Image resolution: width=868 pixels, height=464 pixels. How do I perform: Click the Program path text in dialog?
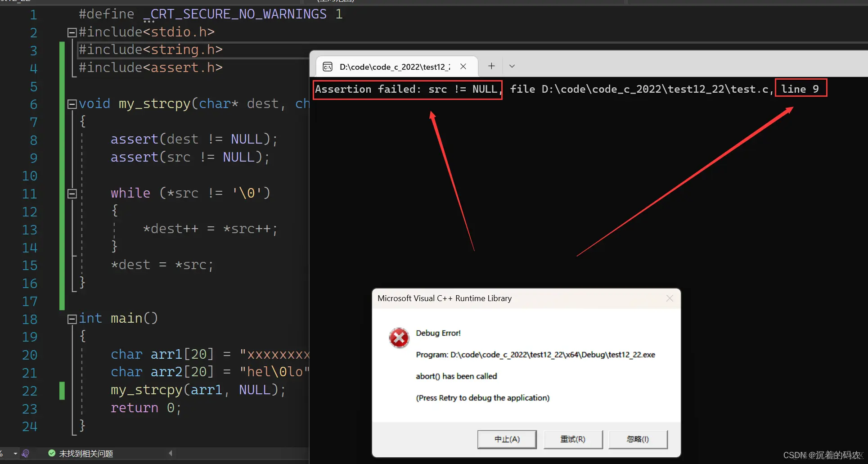535,355
